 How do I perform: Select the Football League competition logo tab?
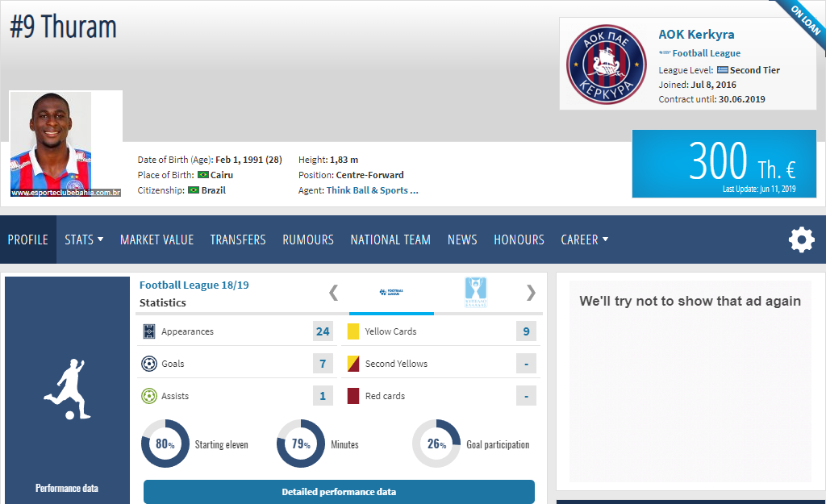[391, 292]
